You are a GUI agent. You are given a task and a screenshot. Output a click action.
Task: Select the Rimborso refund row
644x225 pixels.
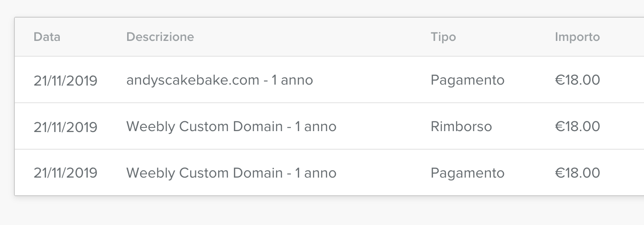[329, 126]
